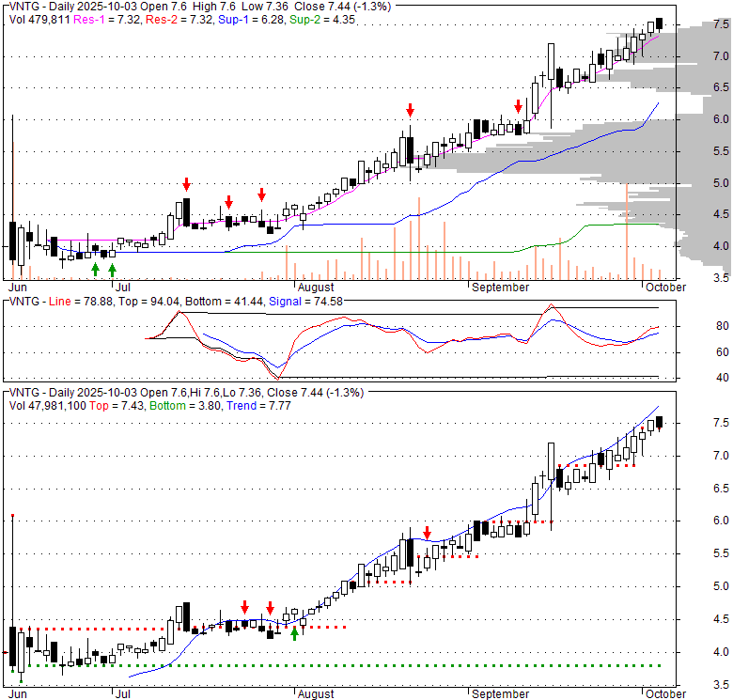Select the green up arrow on the bottom chart
The width and height of the screenshot is (733, 700).
point(294,633)
